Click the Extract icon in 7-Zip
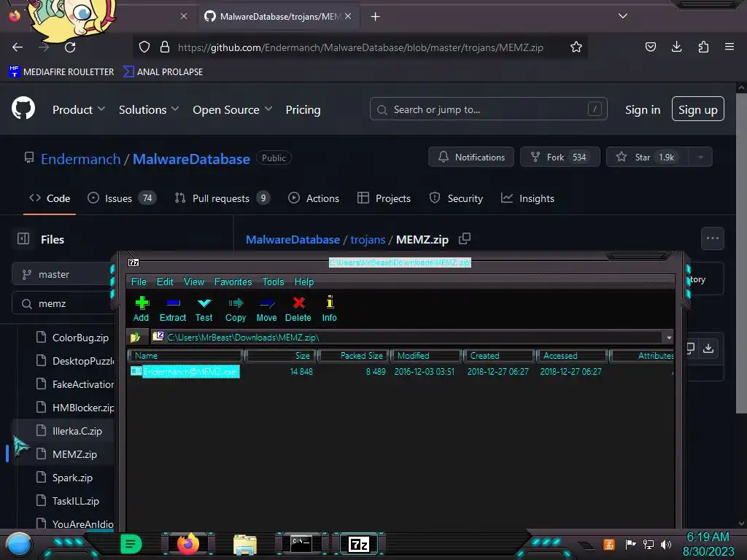The image size is (747, 560). point(172,308)
